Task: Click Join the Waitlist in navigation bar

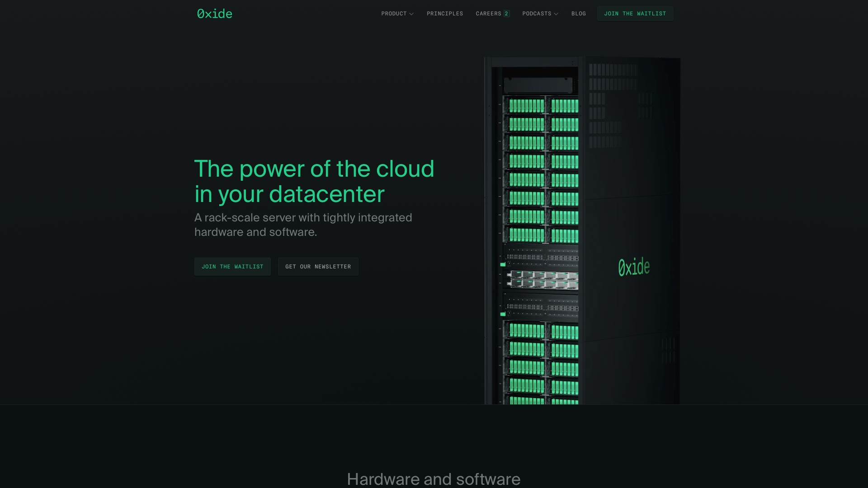Action: coord(635,14)
